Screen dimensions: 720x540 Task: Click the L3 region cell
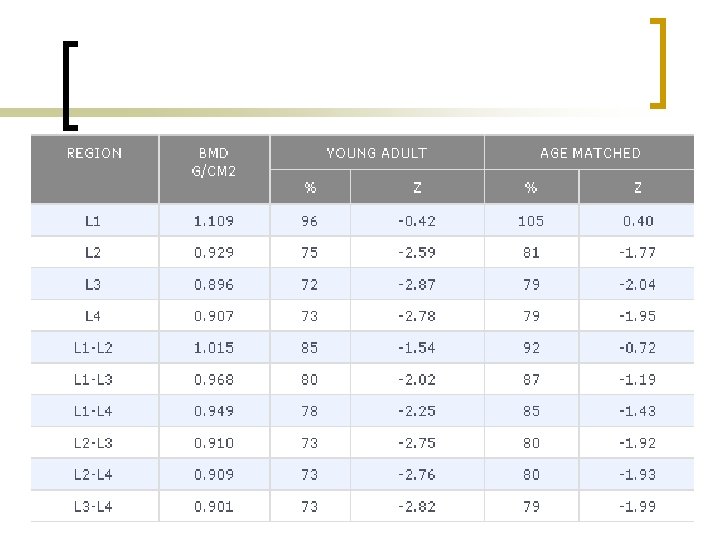(x=93, y=284)
